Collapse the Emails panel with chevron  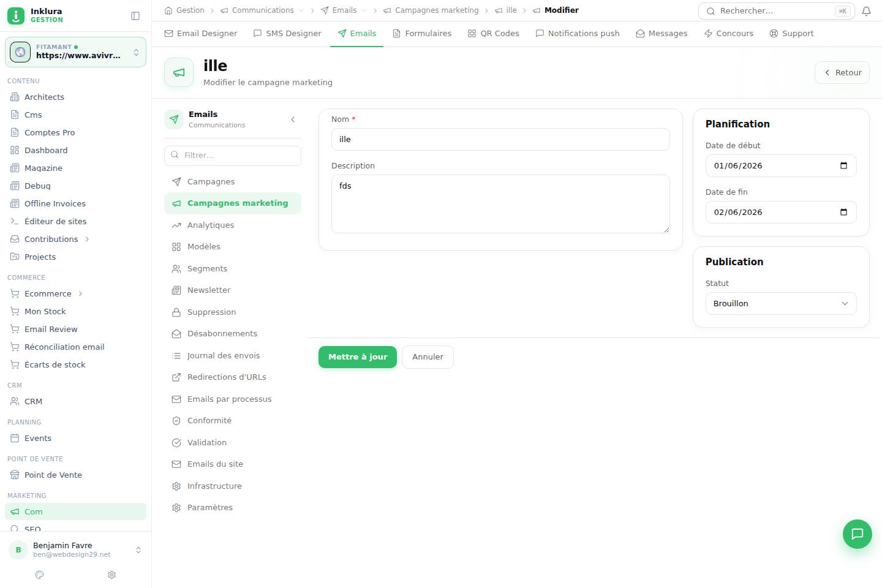click(293, 119)
